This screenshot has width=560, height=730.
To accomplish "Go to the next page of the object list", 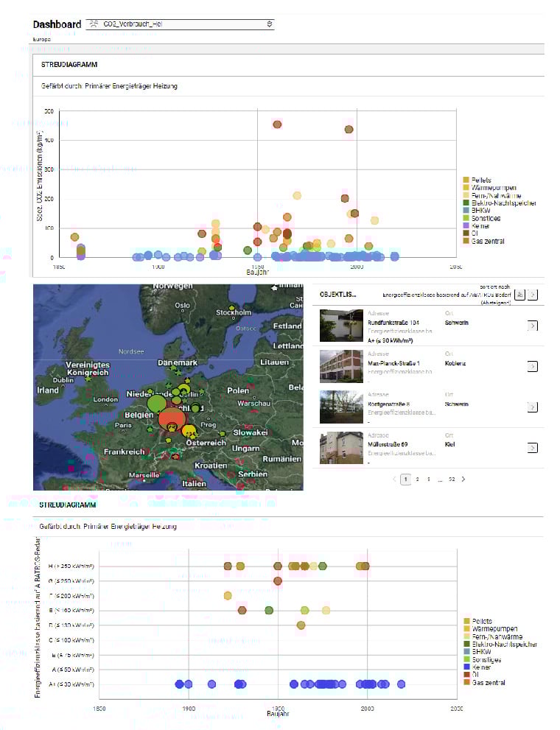I will [463, 479].
